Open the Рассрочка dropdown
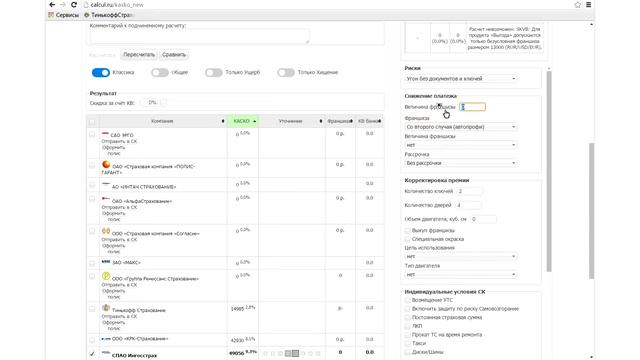This screenshot has width=640, height=360. [461, 163]
